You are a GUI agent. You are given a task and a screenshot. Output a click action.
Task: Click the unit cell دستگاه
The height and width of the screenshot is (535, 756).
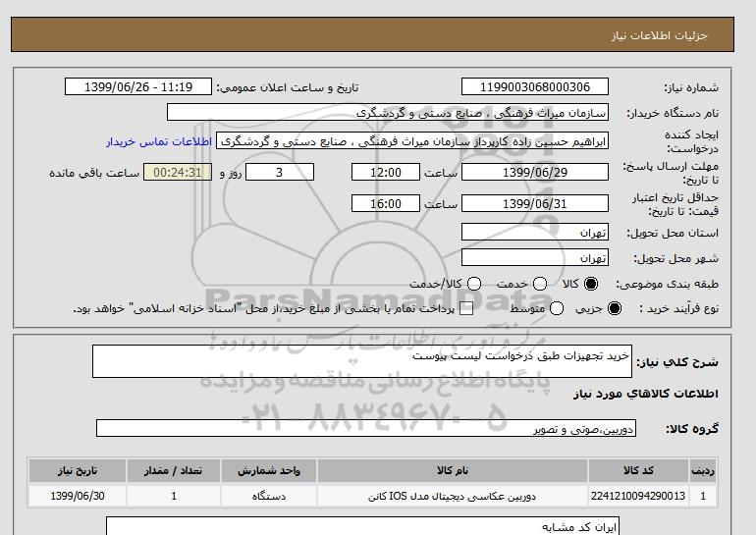coord(269,496)
